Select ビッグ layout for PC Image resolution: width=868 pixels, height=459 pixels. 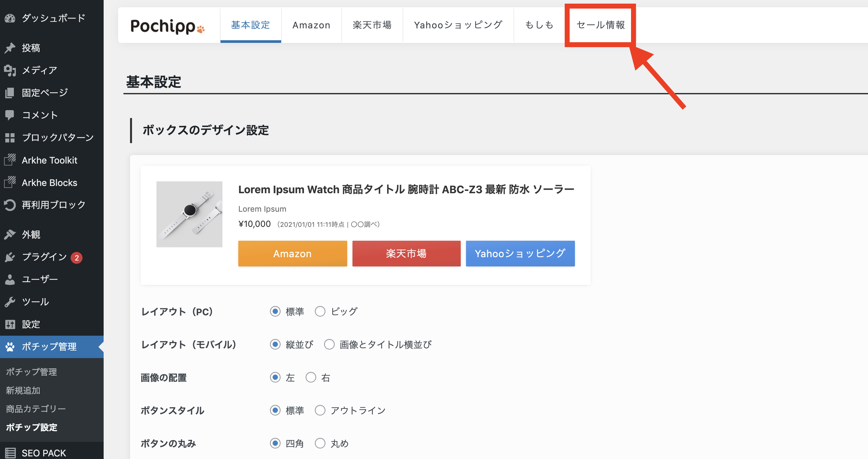pos(320,311)
